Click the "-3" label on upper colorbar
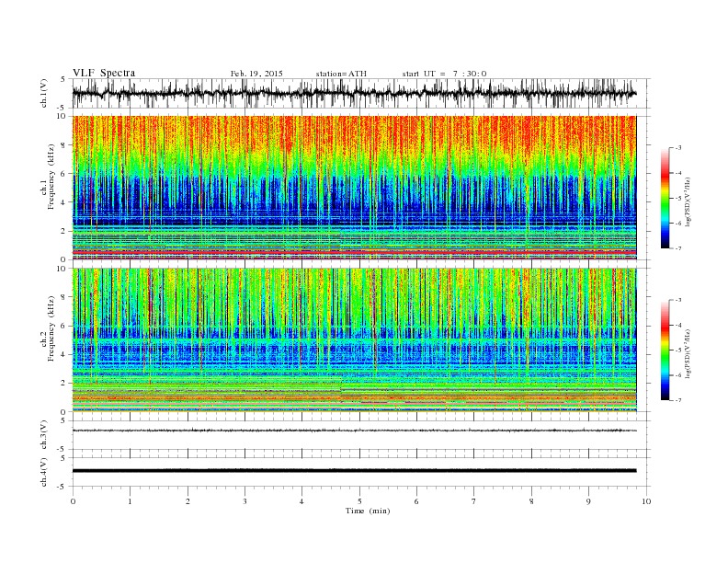The image size is (728, 563). pos(677,148)
